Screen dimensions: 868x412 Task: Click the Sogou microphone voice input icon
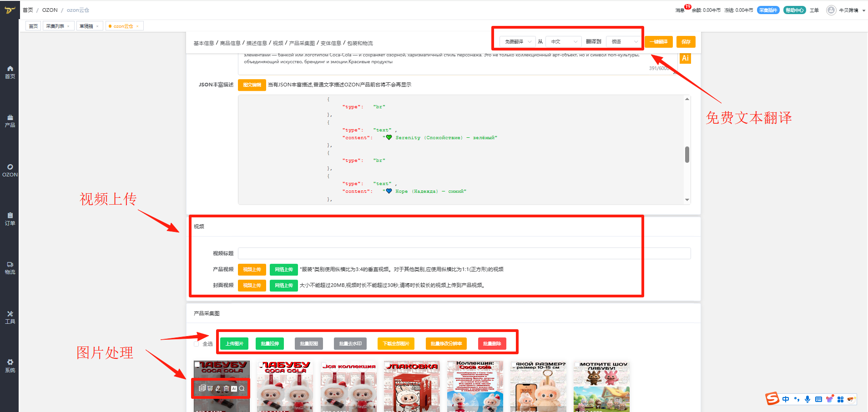pos(807,399)
